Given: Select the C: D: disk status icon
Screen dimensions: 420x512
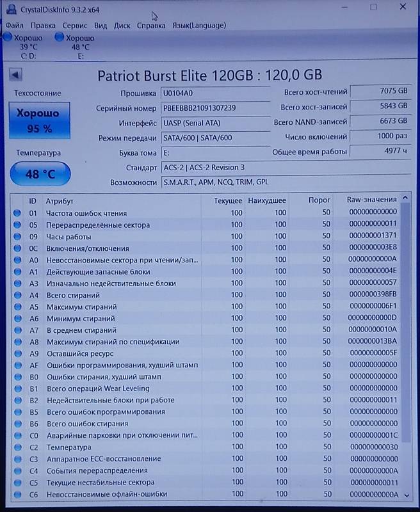Looking at the screenshot, I should coord(8,38).
